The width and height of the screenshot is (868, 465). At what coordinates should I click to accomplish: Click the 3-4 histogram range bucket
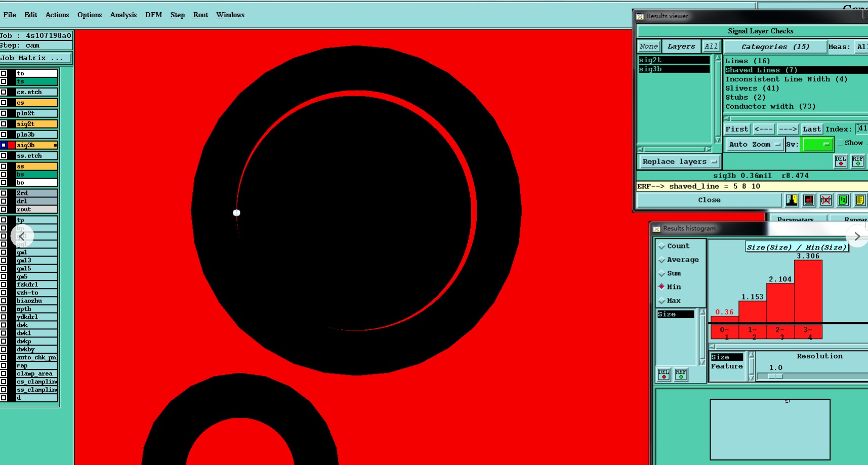[808, 332]
